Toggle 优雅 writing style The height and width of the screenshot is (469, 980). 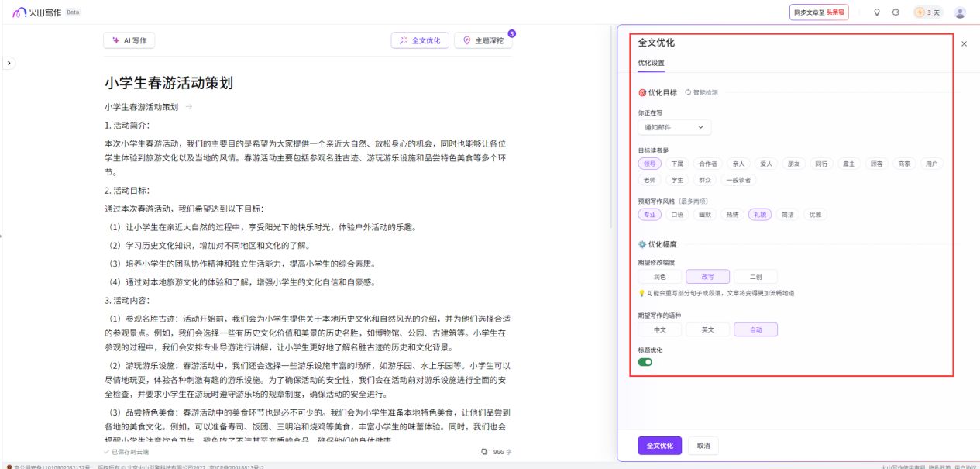tap(815, 214)
